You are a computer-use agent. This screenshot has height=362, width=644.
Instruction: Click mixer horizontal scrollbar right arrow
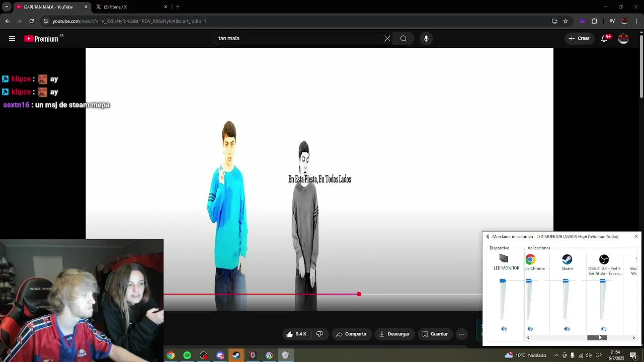633,338
